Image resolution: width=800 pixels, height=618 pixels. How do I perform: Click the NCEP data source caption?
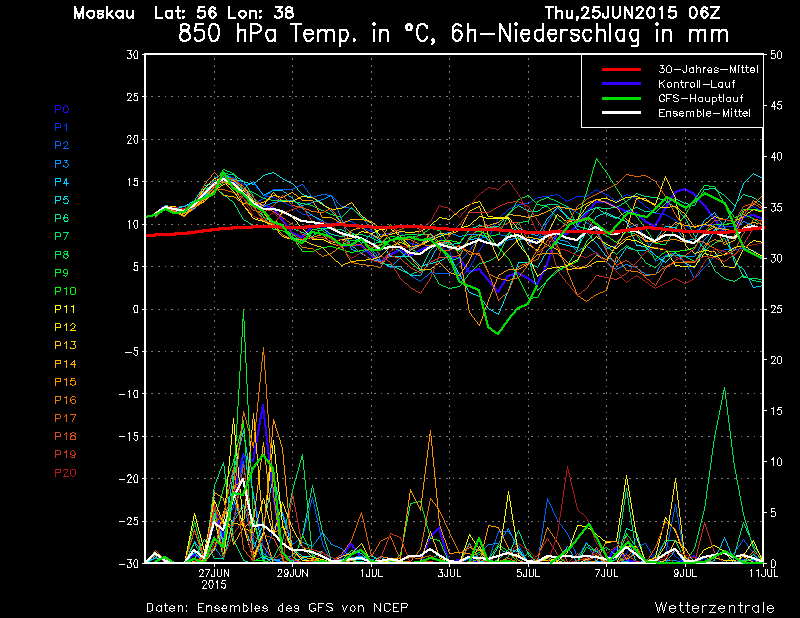277,607
